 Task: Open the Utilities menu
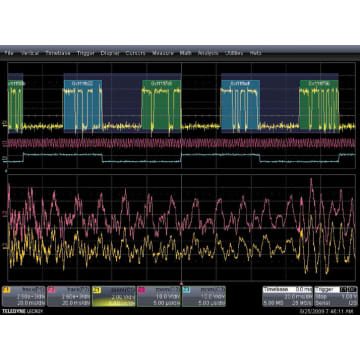[234, 53]
